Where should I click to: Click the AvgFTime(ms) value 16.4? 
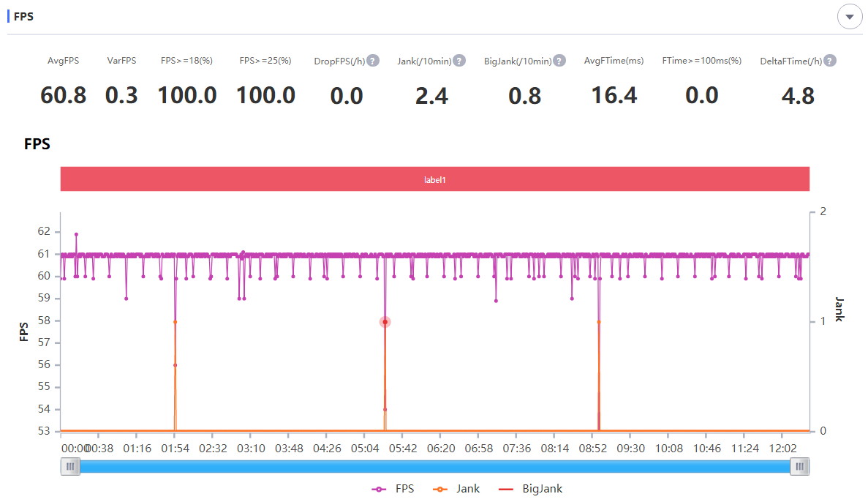[614, 95]
